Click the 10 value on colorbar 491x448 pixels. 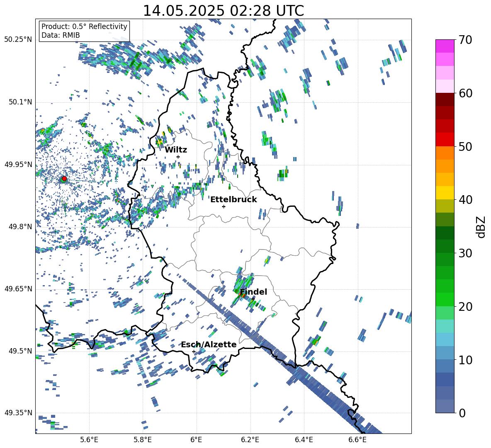click(x=465, y=360)
